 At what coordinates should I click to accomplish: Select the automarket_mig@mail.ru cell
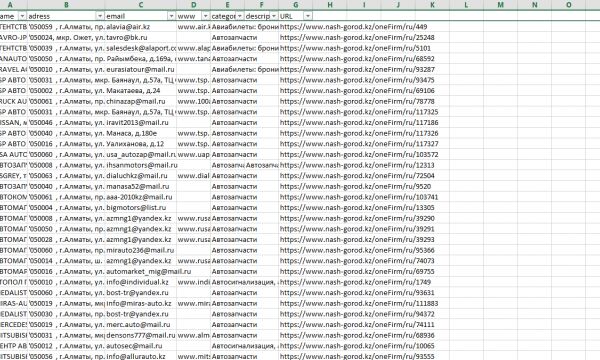[141, 271]
